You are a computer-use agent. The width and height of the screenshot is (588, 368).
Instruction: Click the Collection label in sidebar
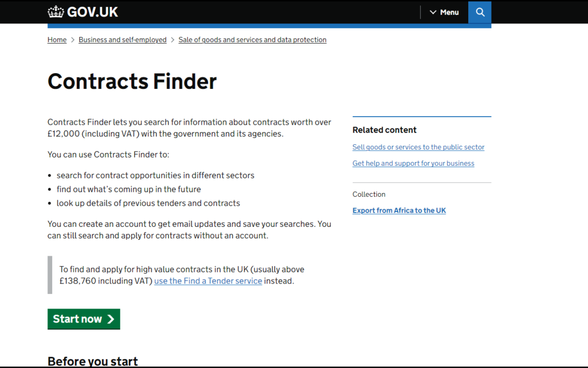click(369, 195)
